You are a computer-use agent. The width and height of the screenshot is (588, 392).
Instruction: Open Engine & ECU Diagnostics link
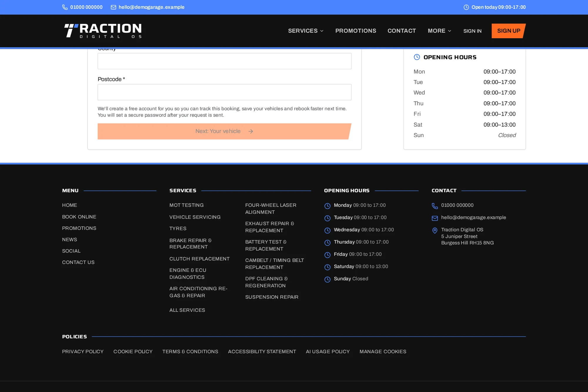[188, 274]
